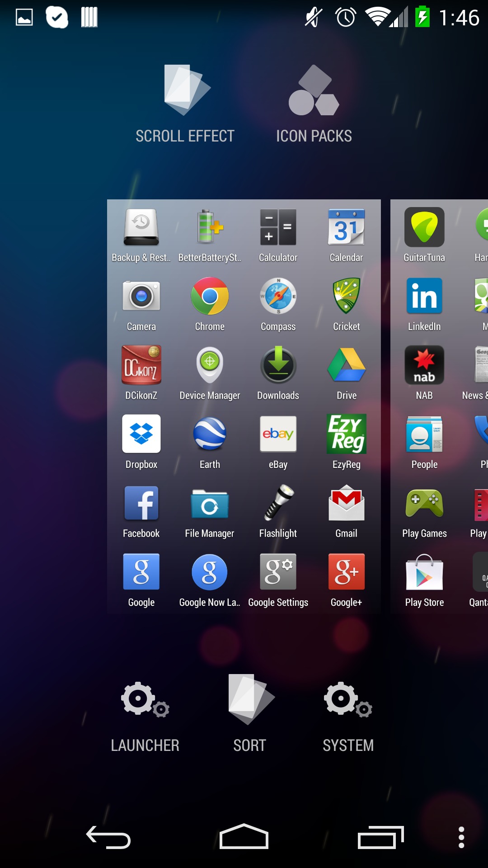This screenshot has width=488, height=868.
Task: Tap the barcode-style notification icon
Action: [x=89, y=18]
